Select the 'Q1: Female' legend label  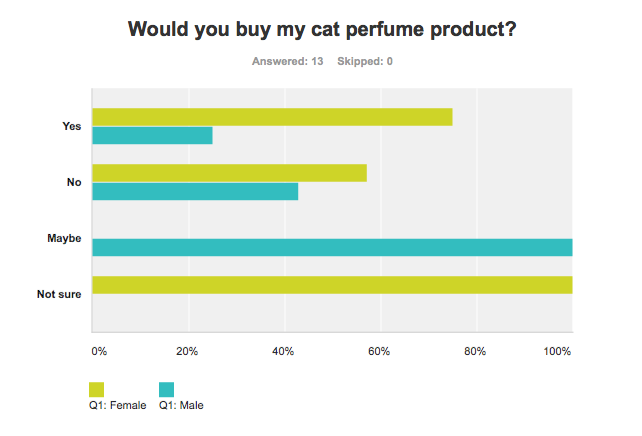[x=118, y=405]
